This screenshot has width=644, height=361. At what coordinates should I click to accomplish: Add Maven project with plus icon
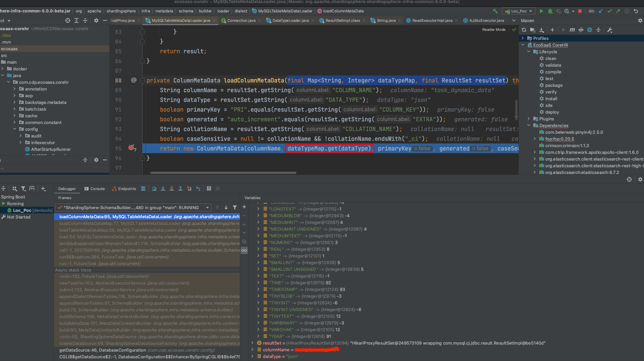coord(552,30)
